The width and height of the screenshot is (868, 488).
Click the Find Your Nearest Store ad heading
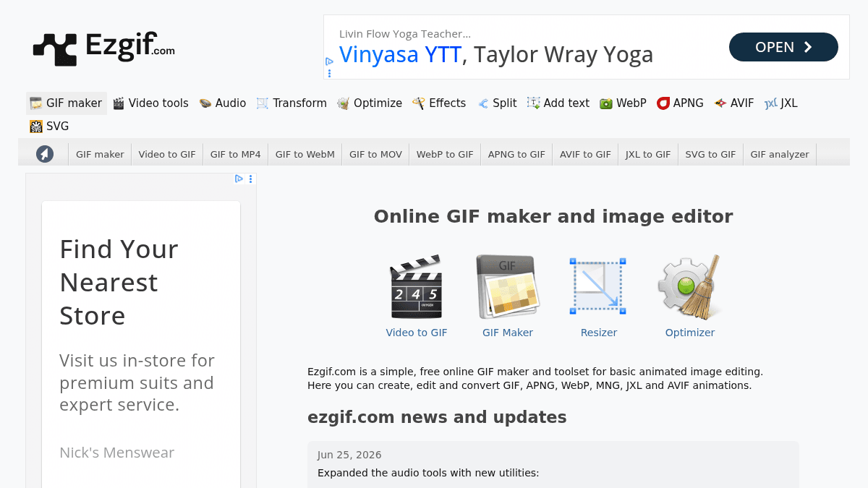(x=119, y=282)
